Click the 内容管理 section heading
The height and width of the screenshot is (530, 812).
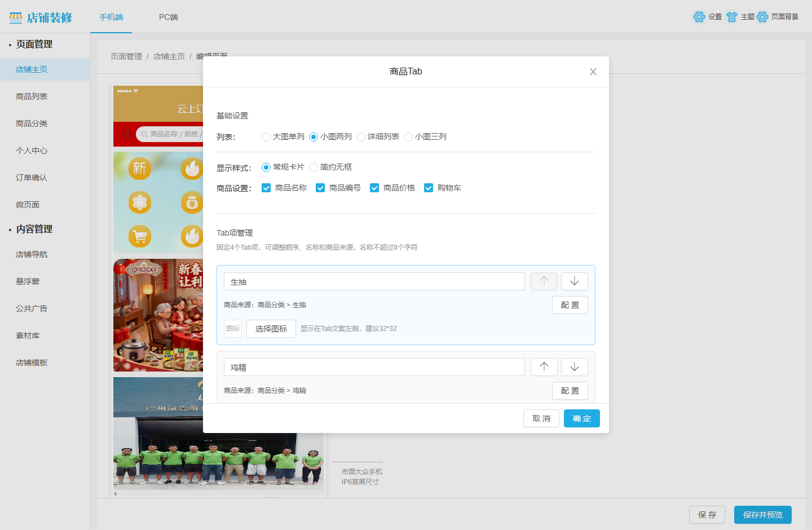pos(34,229)
